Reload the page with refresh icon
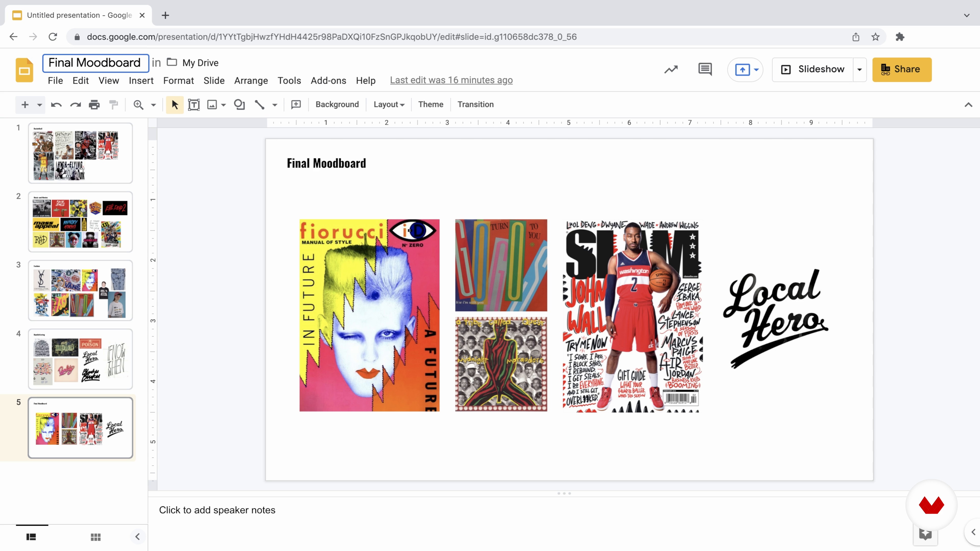980x551 pixels. point(53,37)
